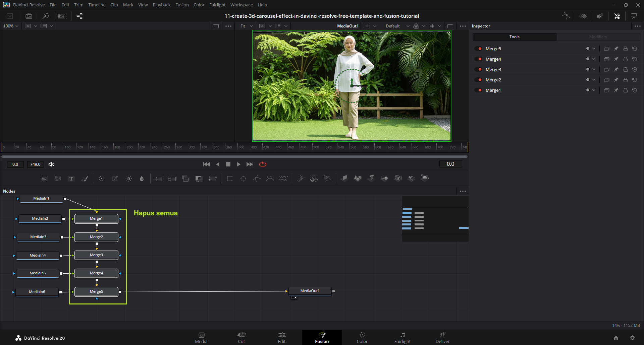Image resolution: width=644 pixels, height=345 pixels.
Task: Open the 100% zoom dropdown in the left viewer
Action: 11,26
